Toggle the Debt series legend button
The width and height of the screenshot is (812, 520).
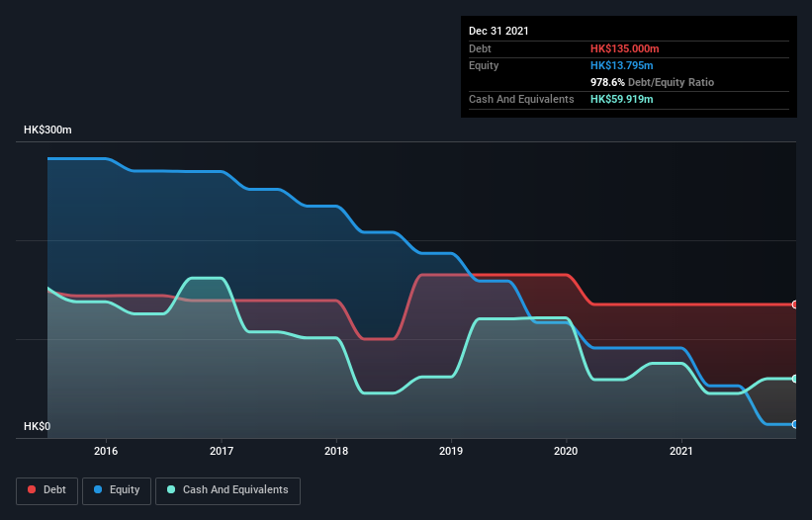(47, 490)
